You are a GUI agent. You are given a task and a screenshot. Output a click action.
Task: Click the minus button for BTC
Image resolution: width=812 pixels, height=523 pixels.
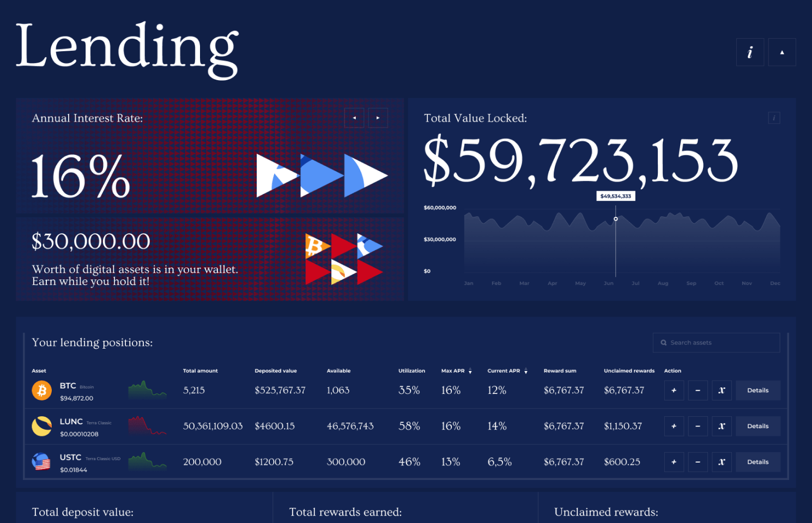698,391
